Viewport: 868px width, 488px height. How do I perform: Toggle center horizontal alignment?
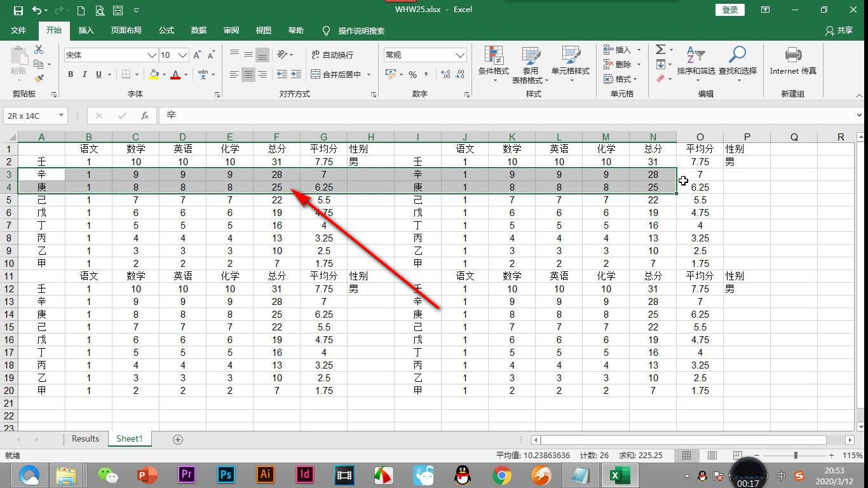coord(248,75)
